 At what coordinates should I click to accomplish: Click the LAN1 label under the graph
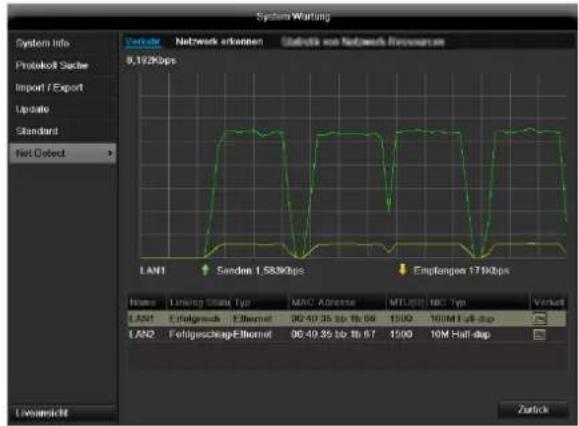(152, 271)
